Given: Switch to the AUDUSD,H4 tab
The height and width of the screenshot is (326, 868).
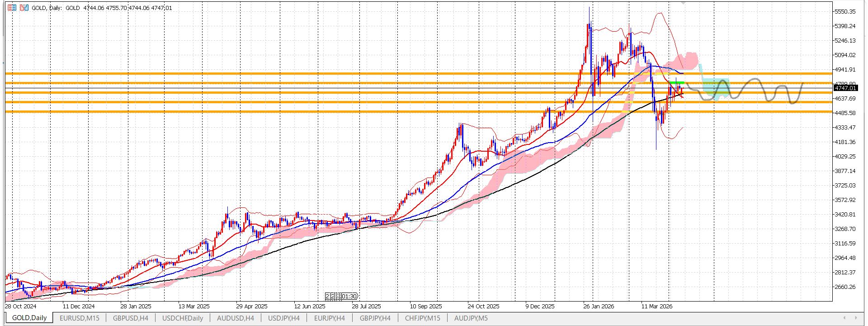Looking at the screenshot, I should point(236,318).
